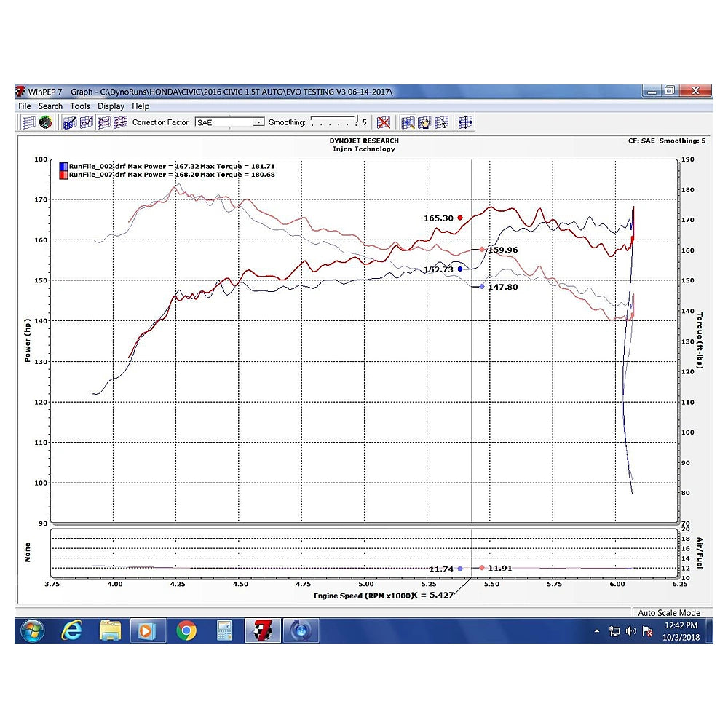Click the CF: SAE Smoothing: 5 text
This screenshot has width=728, height=728.
[x=667, y=141]
